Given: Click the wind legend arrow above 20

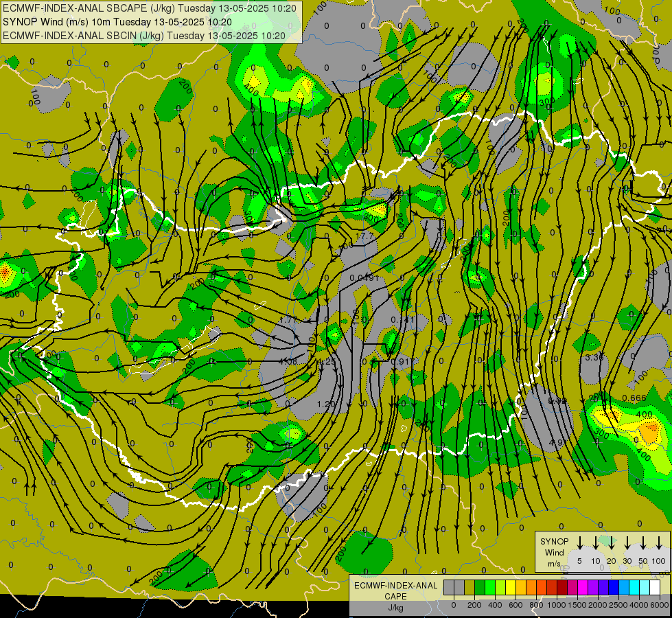Looking at the screenshot, I should point(611,543).
